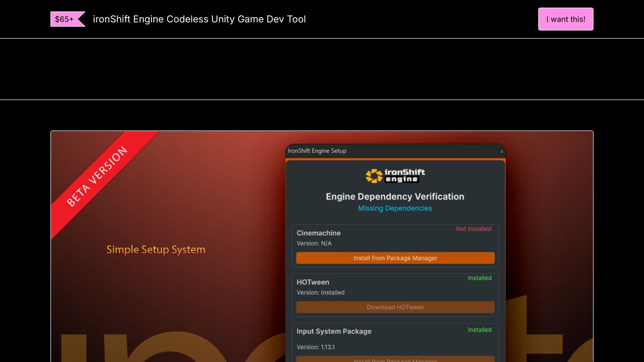
Task: Click the "BETA VERSION" ribbon text
Action: point(97,176)
